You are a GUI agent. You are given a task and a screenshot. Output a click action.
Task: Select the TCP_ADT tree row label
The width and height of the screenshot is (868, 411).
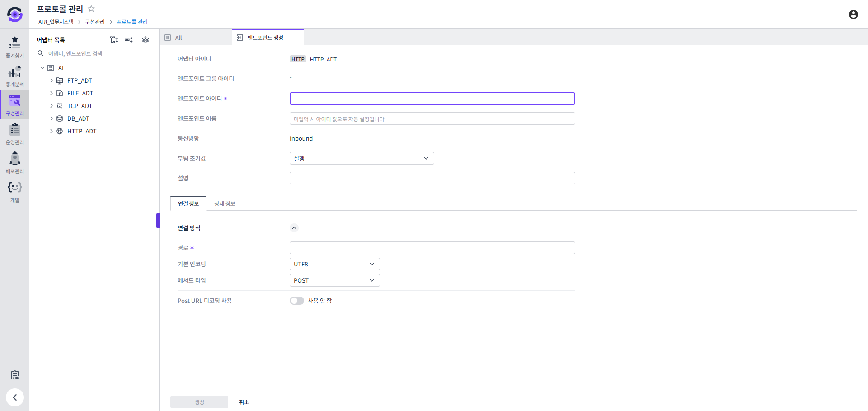click(80, 106)
